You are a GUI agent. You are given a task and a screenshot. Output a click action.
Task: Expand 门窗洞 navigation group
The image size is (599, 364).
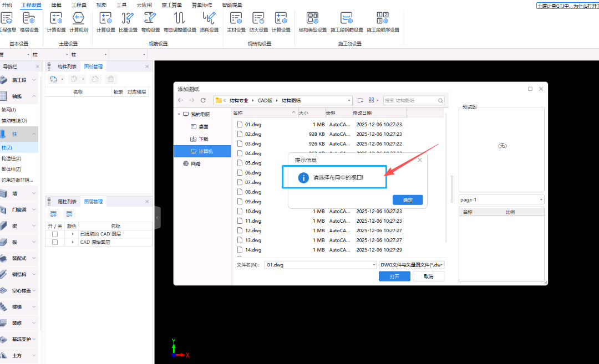click(34, 209)
